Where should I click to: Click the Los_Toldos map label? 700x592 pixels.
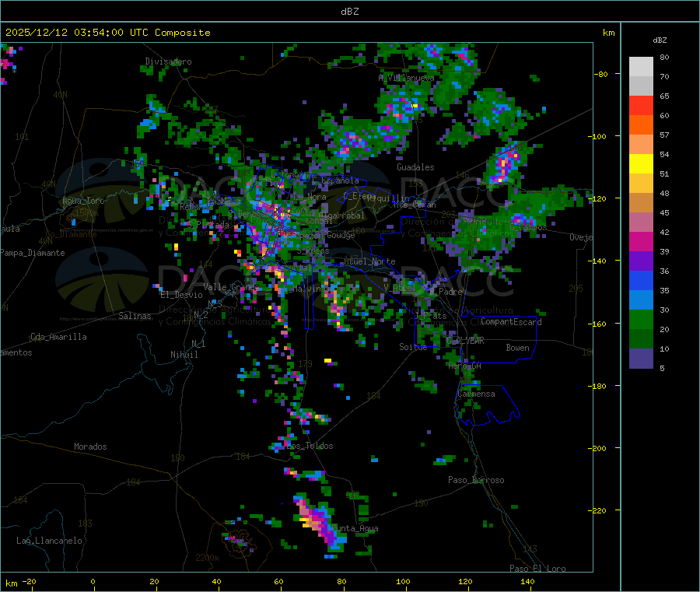310,446
